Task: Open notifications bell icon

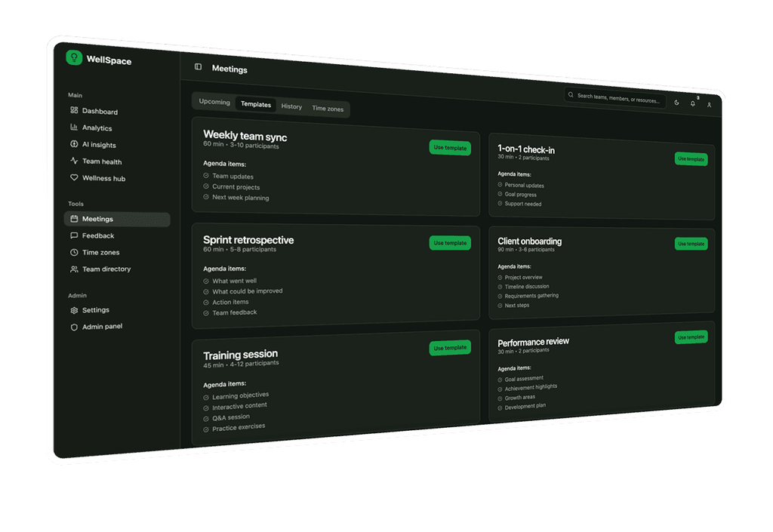Action: [693, 103]
